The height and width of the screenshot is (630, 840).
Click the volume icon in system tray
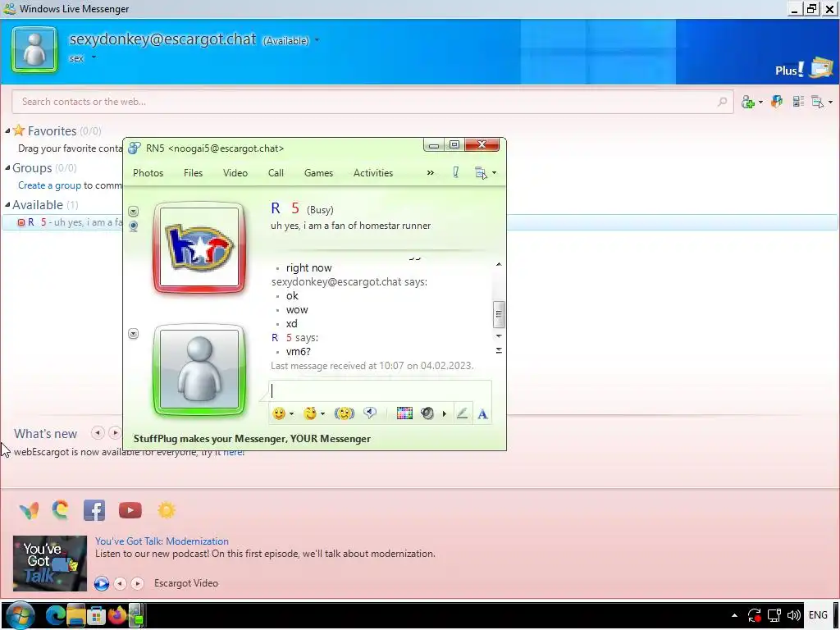tap(793, 615)
